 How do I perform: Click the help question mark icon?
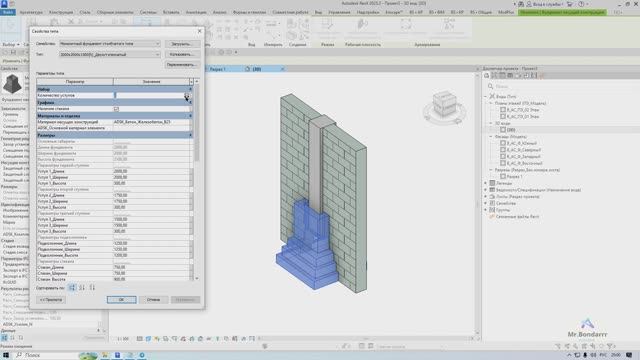tap(581, 4)
